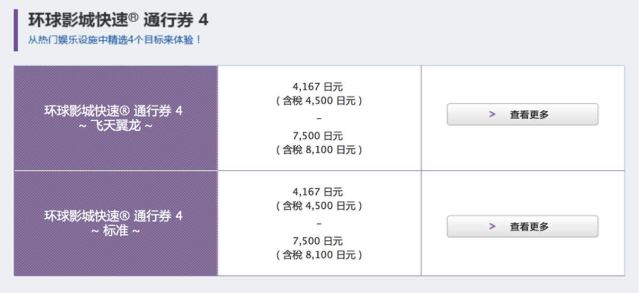This screenshot has height=293, width=644.
Task: Click 7,500 日元 price in 飞天翼龙 row
Action: tap(317, 136)
